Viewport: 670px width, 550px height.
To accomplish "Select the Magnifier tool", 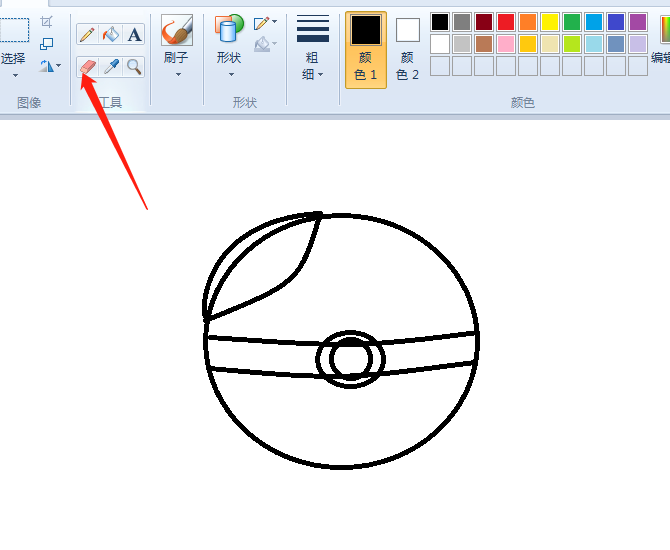I will [x=134, y=67].
